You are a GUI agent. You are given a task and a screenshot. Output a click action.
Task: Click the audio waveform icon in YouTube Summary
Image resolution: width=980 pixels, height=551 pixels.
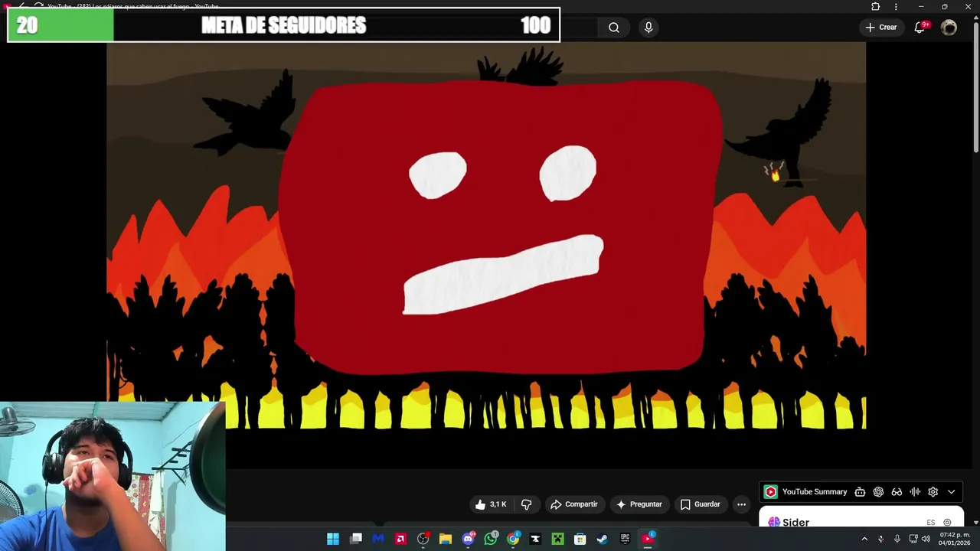tap(915, 492)
